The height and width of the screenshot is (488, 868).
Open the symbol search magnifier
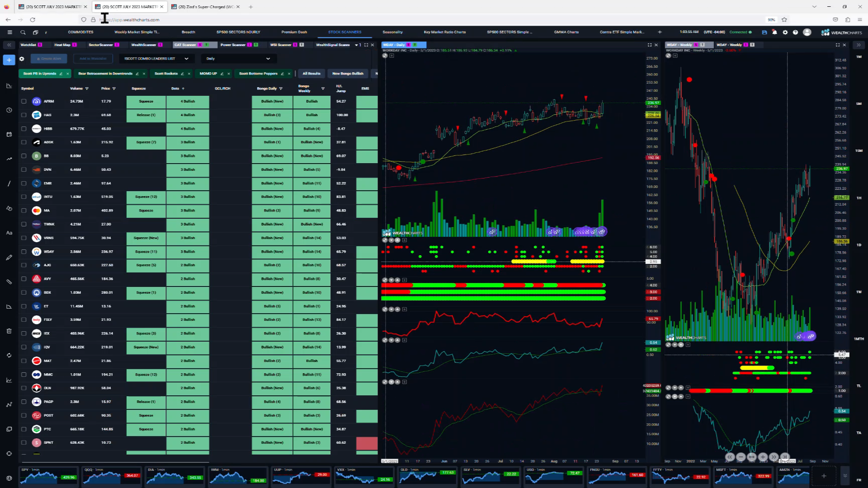point(23,32)
